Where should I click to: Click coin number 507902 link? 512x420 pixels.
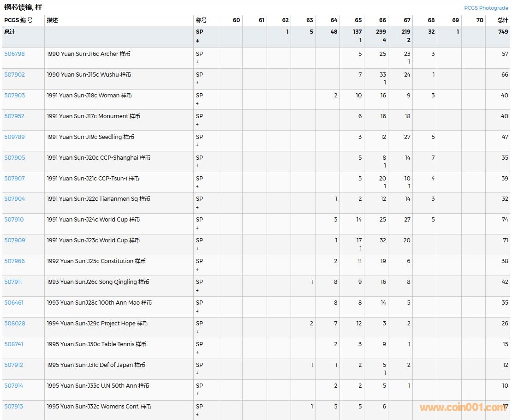14,75
